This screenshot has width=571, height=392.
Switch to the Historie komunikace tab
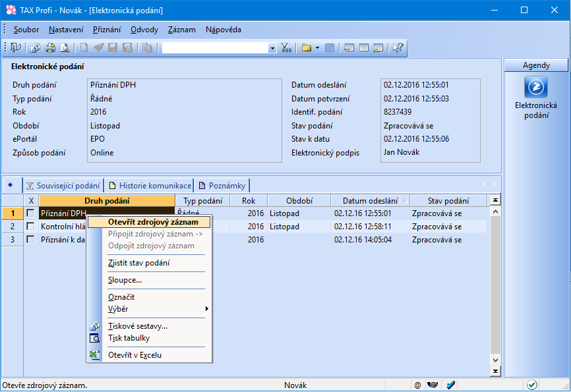click(150, 186)
